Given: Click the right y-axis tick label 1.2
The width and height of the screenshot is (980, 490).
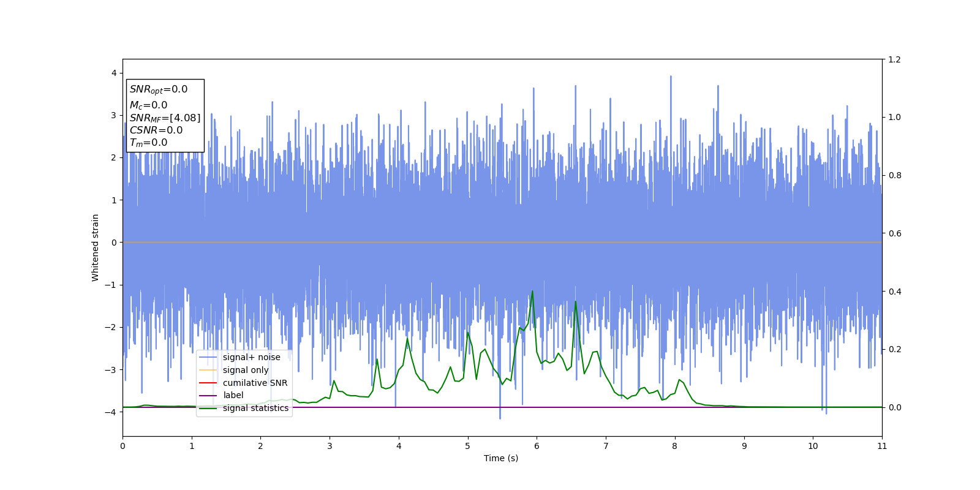Looking at the screenshot, I should click(x=894, y=59).
